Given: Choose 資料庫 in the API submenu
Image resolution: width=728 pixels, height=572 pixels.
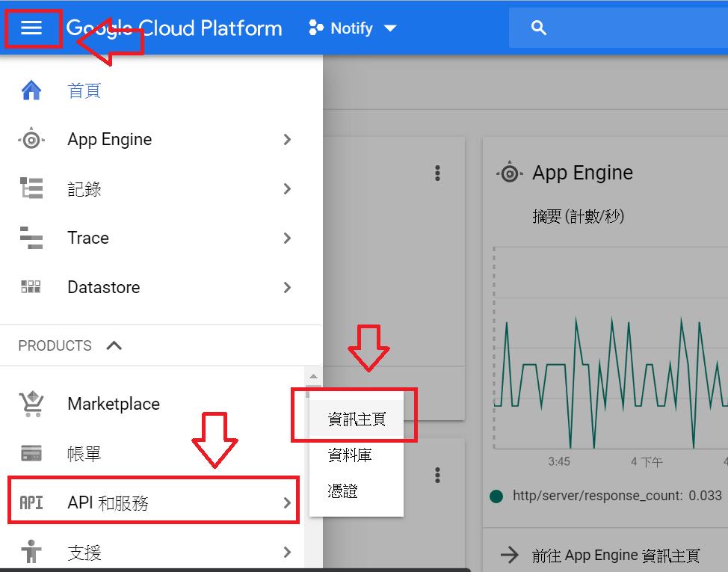Looking at the screenshot, I should pyautogui.click(x=357, y=455).
